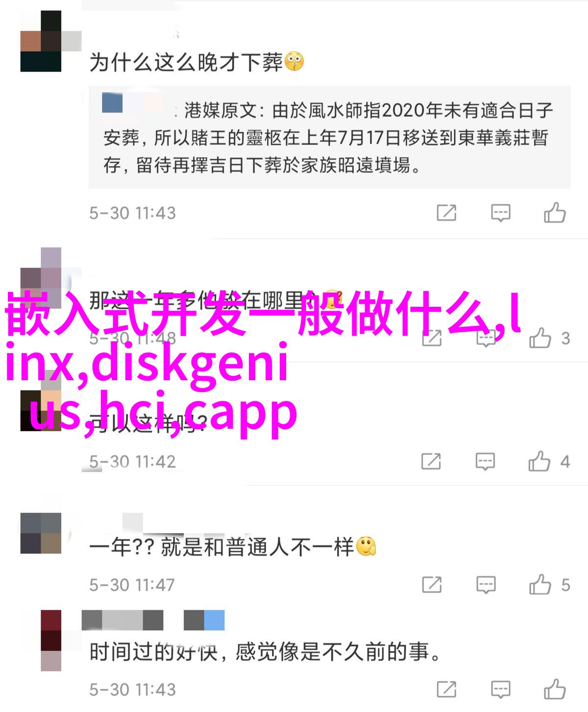Screen dimensions: 588x712
Task: Like the comment with 4 likes
Action: (539, 461)
